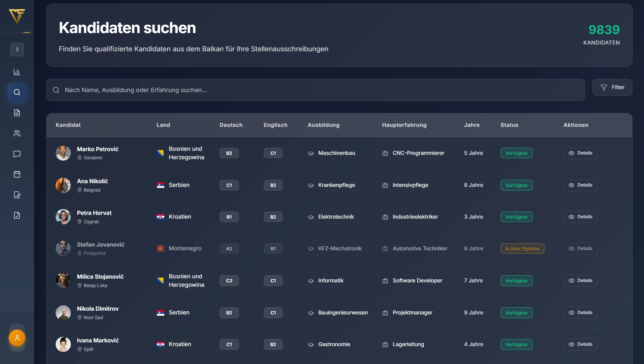View details for Marko Petrović
Image resolution: width=644 pixels, height=364 pixels.
click(580, 153)
